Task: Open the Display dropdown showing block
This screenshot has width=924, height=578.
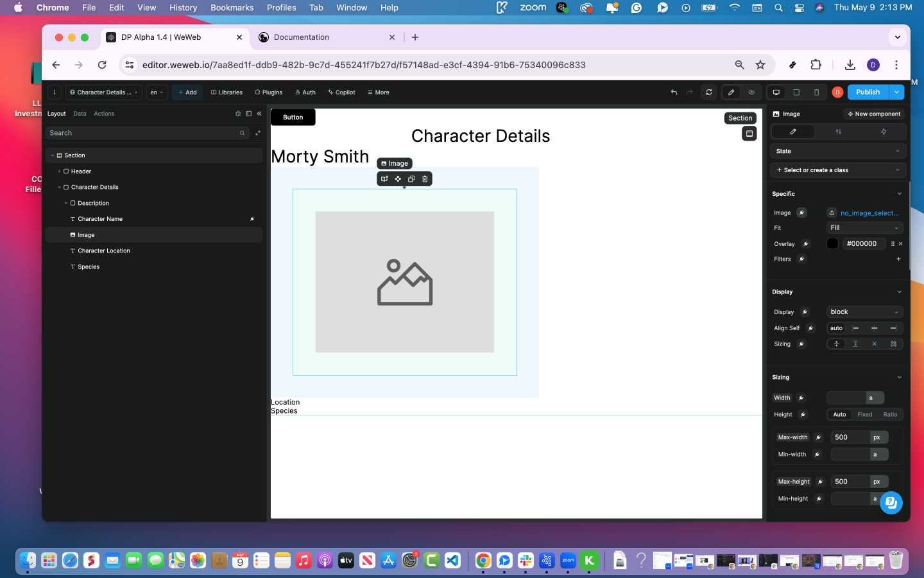Action: pos(864,312)
